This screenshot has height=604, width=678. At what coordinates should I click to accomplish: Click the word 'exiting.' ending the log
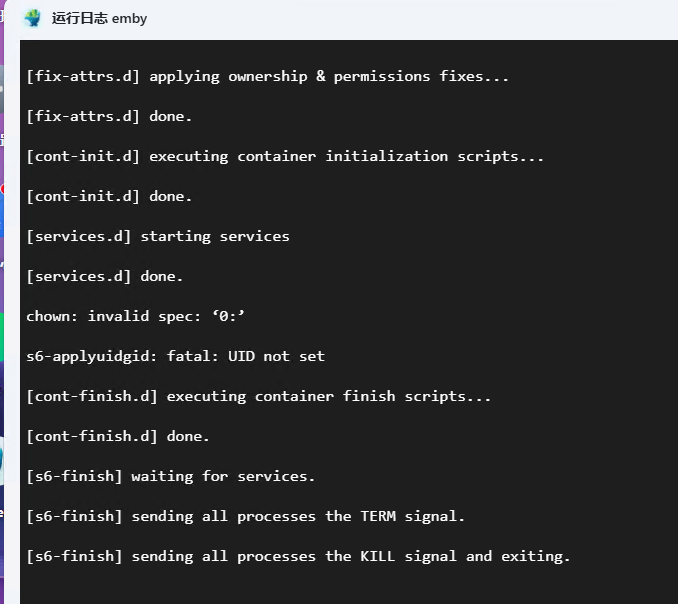click(x=535, y=556)
